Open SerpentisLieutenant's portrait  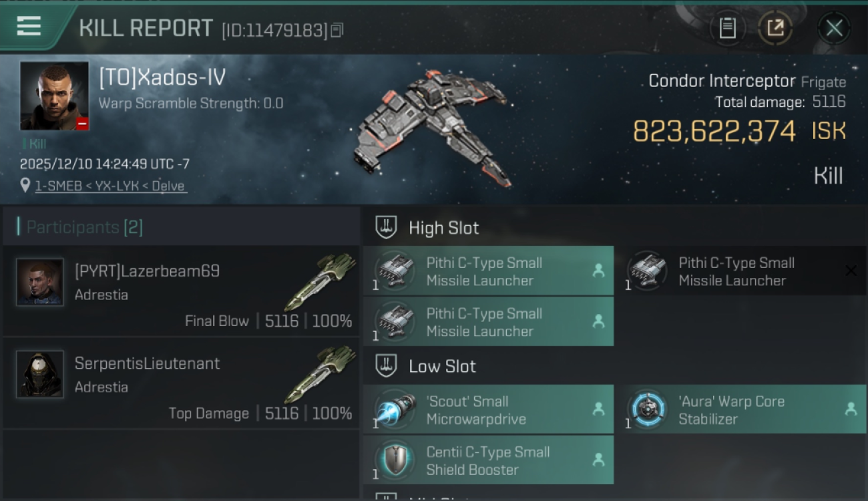(x=40, y=374)
